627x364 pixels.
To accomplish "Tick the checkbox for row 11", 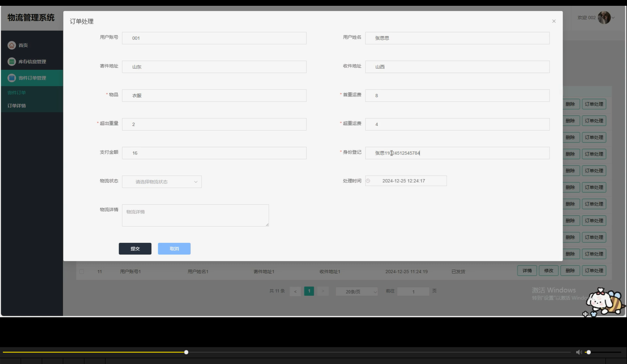I will pyautogui.click(x=81, y=271).
